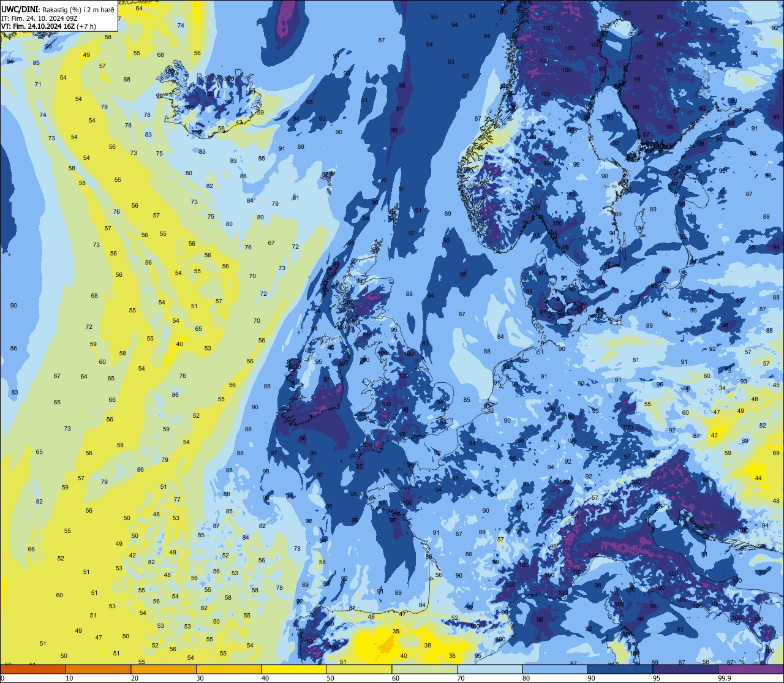Click the legend scale label 30

point(200,678)
